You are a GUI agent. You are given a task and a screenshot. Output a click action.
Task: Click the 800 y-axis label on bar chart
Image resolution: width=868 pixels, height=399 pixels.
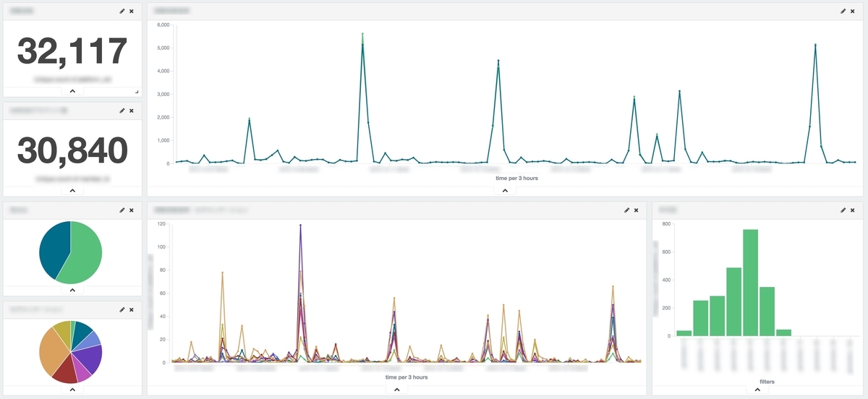click(667, 223)
